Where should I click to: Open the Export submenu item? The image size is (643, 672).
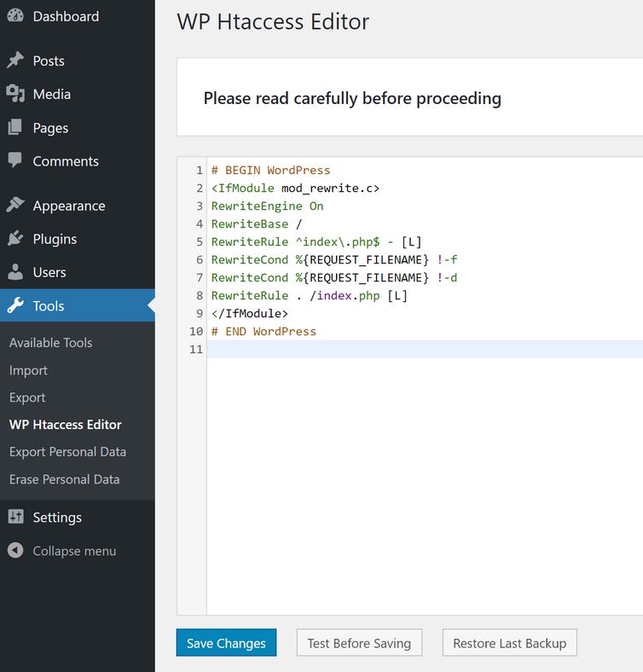point(27,397)
